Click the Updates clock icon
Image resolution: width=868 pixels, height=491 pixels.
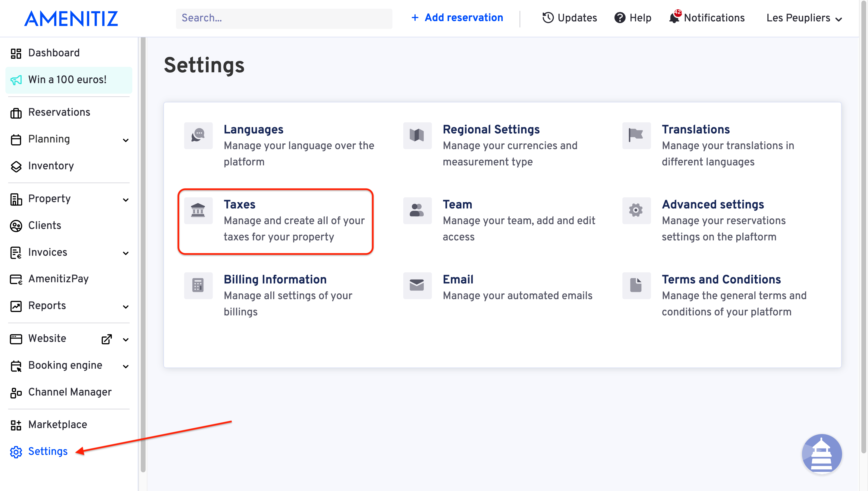(548, 17)
